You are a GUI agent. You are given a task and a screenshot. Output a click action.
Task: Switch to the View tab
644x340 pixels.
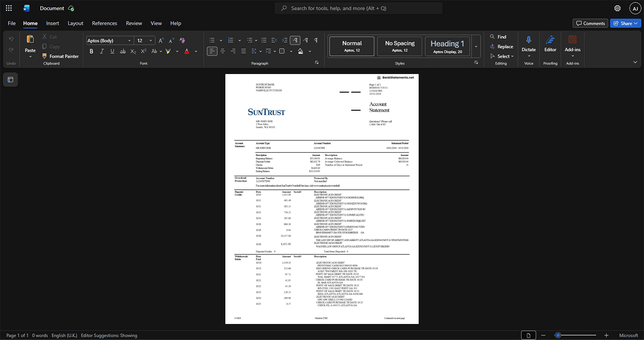(x=156, y=23)
